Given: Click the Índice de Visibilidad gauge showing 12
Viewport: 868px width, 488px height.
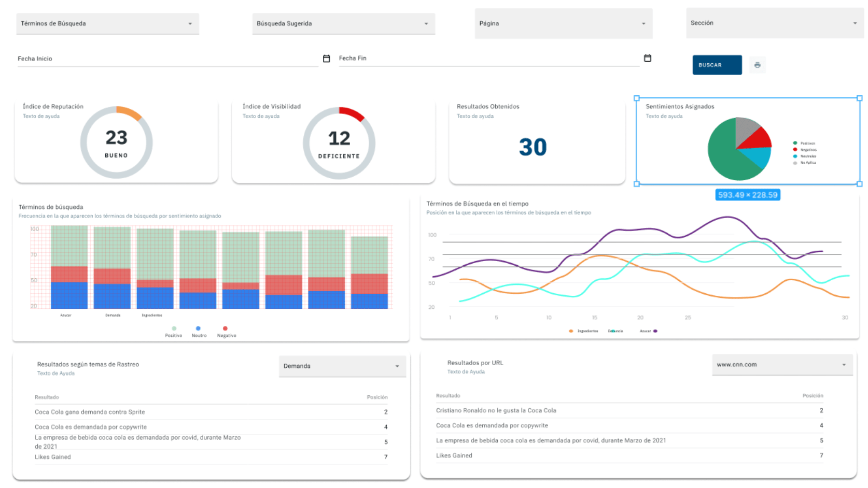Looking at the screenshot, I should click(x=339, y=143).
